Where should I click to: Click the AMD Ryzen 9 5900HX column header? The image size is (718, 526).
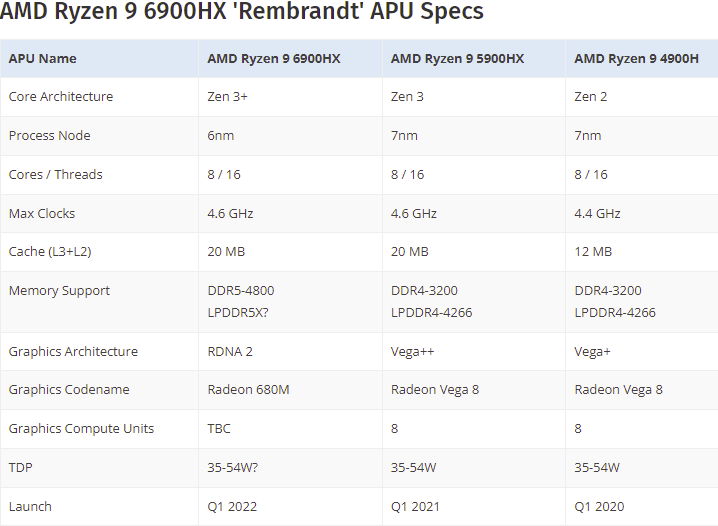tap(457, 58)
